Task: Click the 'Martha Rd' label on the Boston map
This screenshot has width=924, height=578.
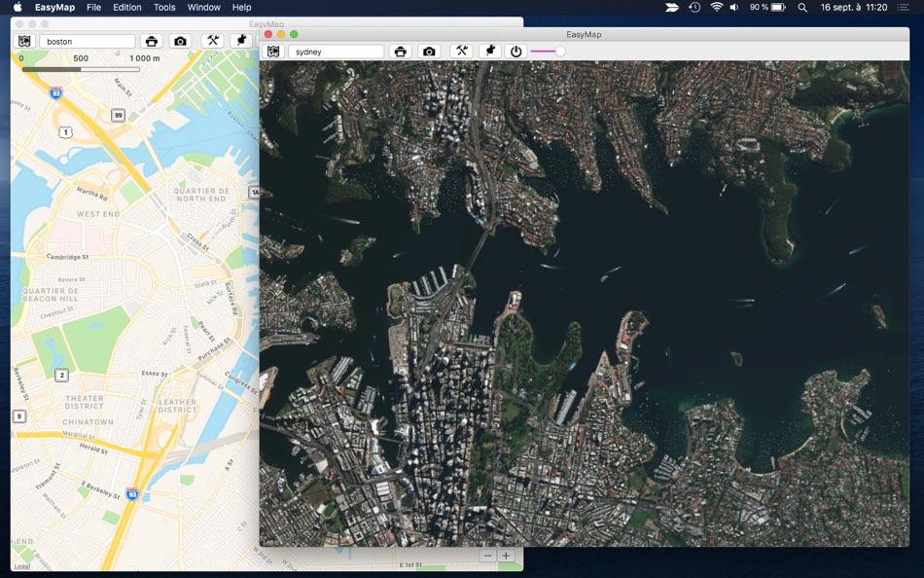Action: click(92, 193)
